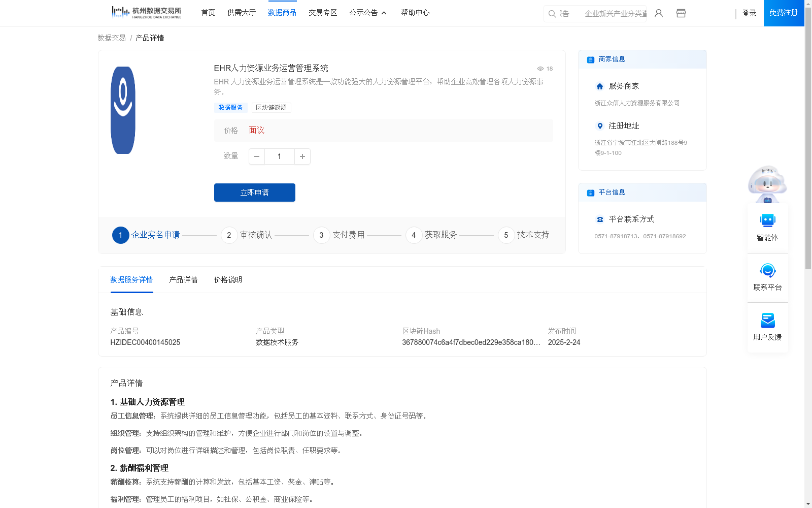Click the 服务商家 house icon
812x508 pixels.
coord(600,86)
